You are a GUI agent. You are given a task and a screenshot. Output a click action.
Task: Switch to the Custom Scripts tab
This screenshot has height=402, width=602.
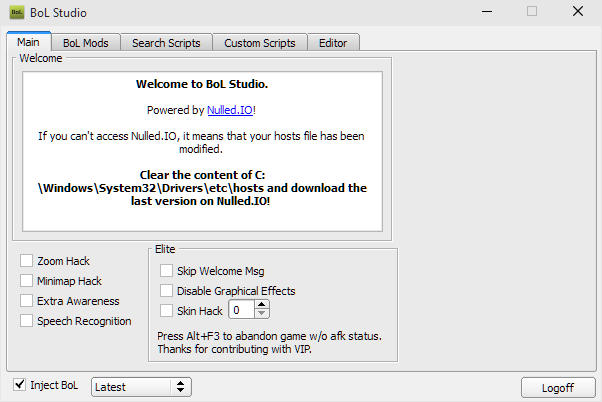point(260,43)
